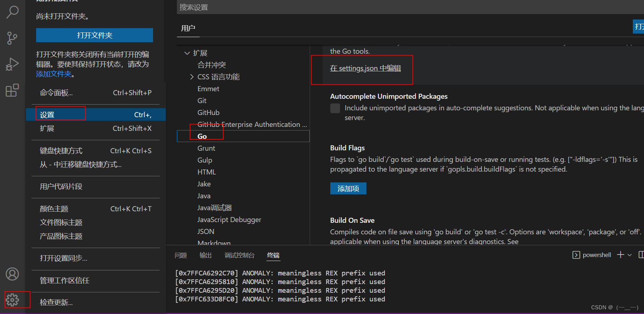644x314 pixels.
Task: Create new terminal with plus icon
Action: [x=621, y=255]
